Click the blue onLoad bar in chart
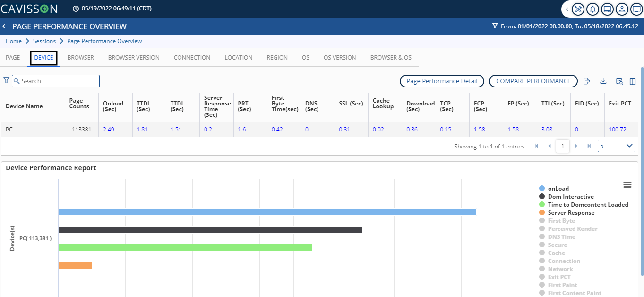644x297 pixels. click(x=267, y=212)
